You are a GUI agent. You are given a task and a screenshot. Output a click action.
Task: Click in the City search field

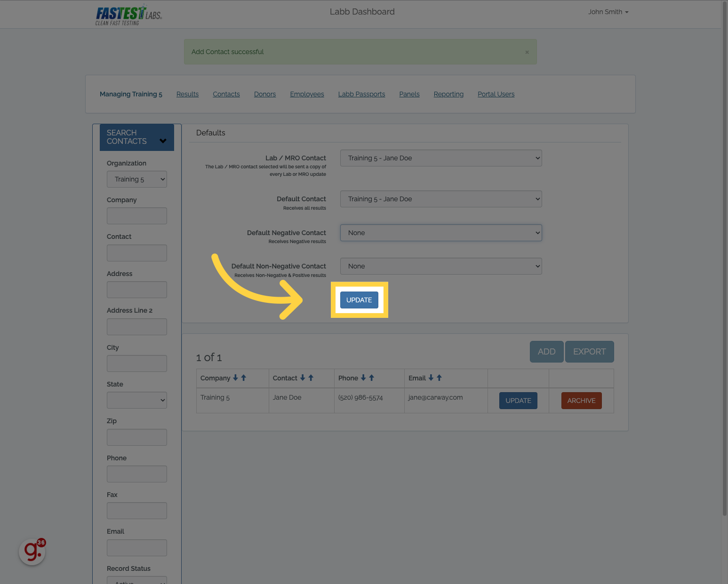click(137, 363)
